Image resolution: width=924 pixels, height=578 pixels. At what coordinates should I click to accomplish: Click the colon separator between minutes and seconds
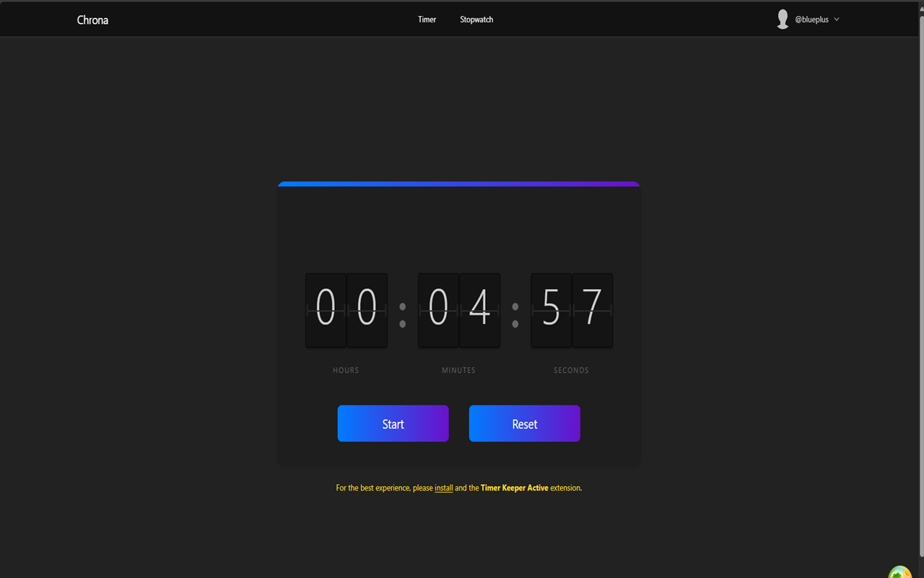point(515,316)
